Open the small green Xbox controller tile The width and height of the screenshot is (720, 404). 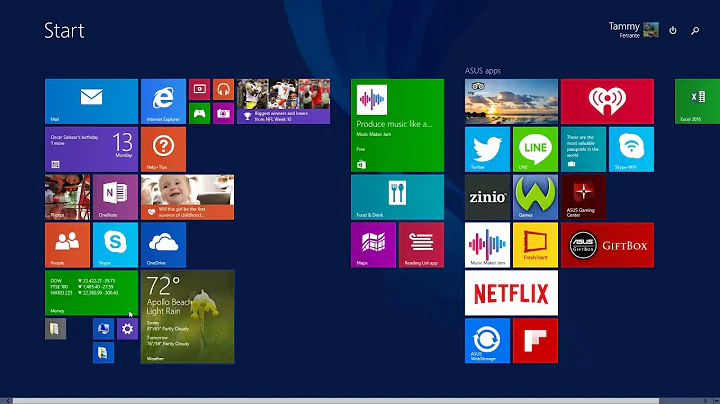199,113
